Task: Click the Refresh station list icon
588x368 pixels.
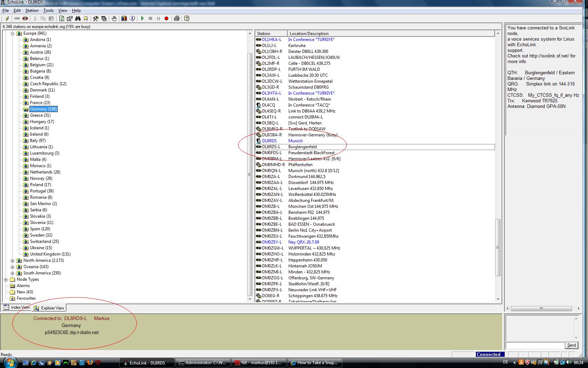Action: tap(62, 19)
